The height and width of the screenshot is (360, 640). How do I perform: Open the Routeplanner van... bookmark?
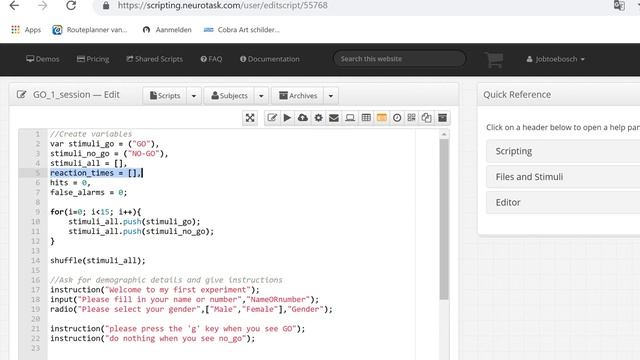pyautogui.click(x=90, y=30)
